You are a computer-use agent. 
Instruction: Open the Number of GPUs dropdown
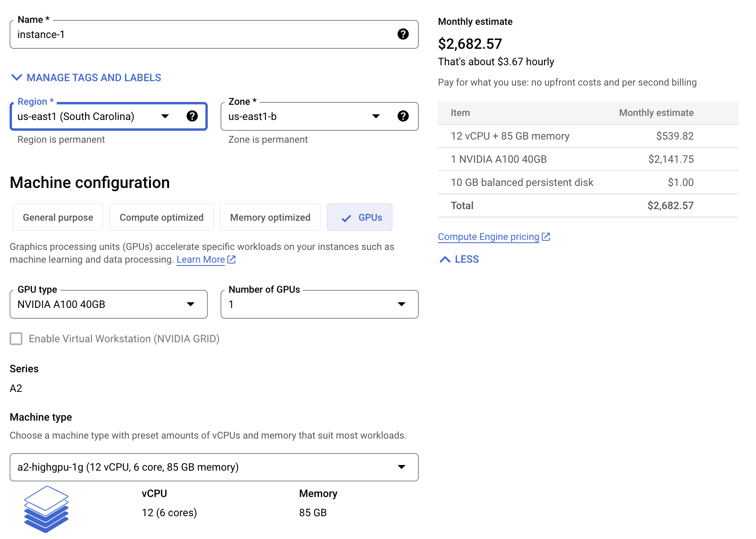click(x=401, y=304)
